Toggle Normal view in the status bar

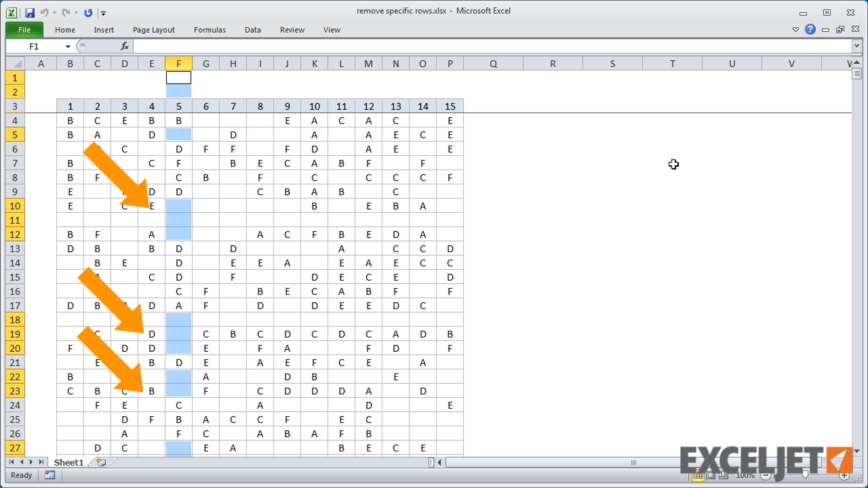coord(698,475)
